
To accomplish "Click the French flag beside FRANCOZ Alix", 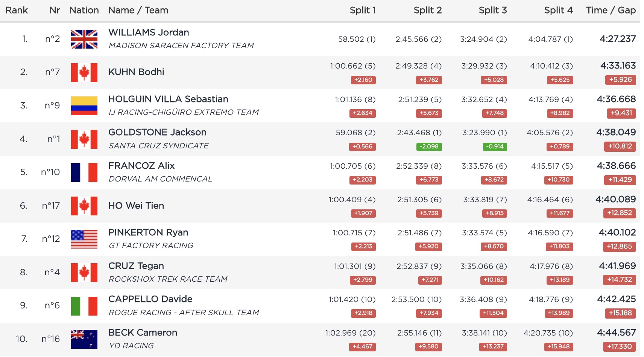I will click(x=84, y=172).
